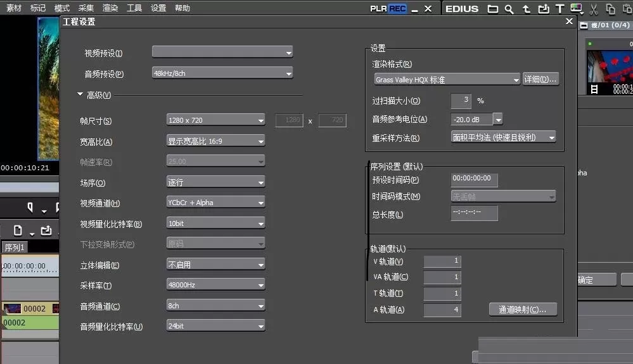Screen dimensions: 633x364
Task: Click the 预设时间码 timecode input field
Action: pos(475,180)
